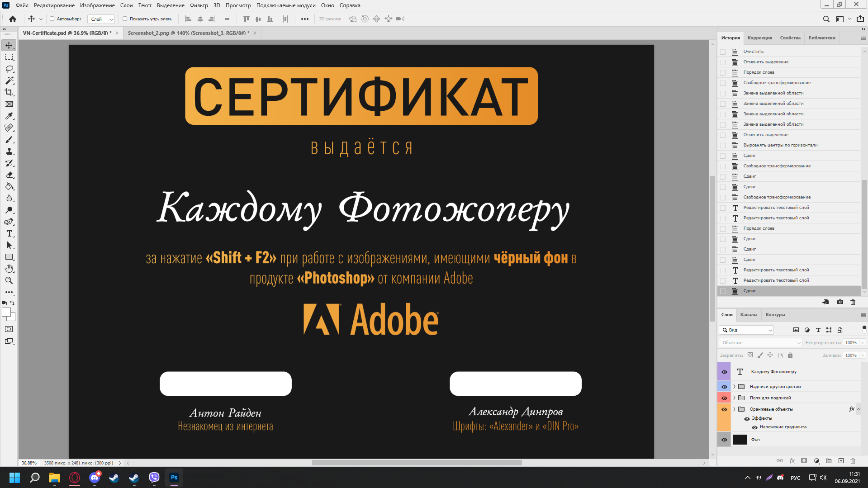Select the Crop tool

coord(9,92)
